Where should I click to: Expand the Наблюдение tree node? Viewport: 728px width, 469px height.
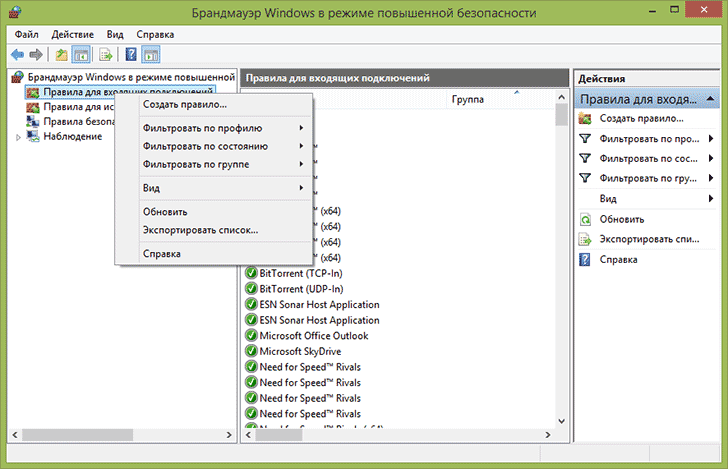pos(19,137)
